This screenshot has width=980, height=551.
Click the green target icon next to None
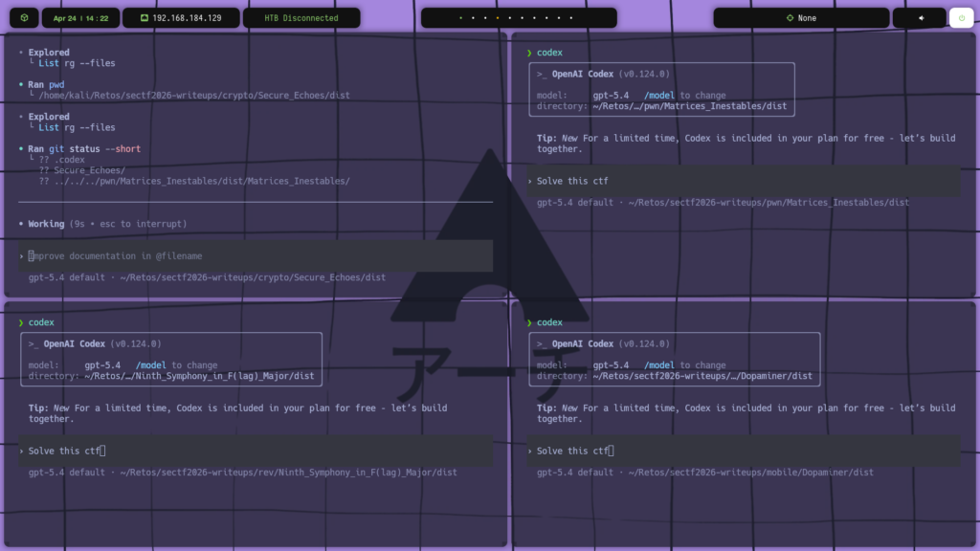click(790, 18)
